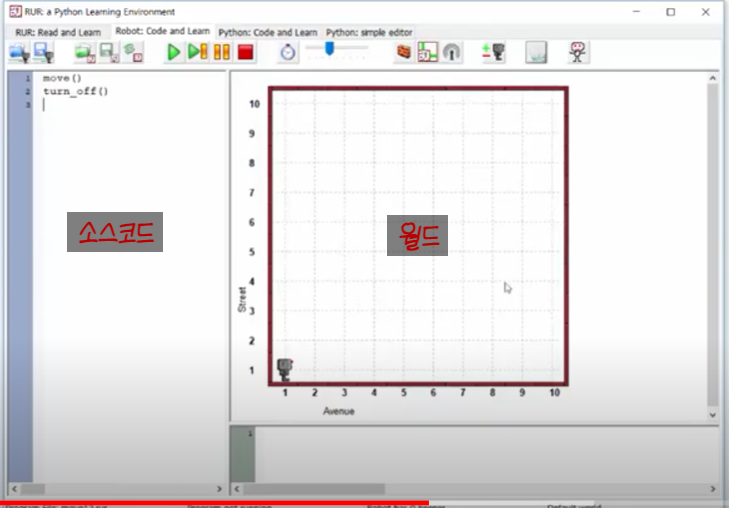The width and height of the screenshot is (729, 508).
Task: Click the add robot icon
Action: [x=492, y=52]
